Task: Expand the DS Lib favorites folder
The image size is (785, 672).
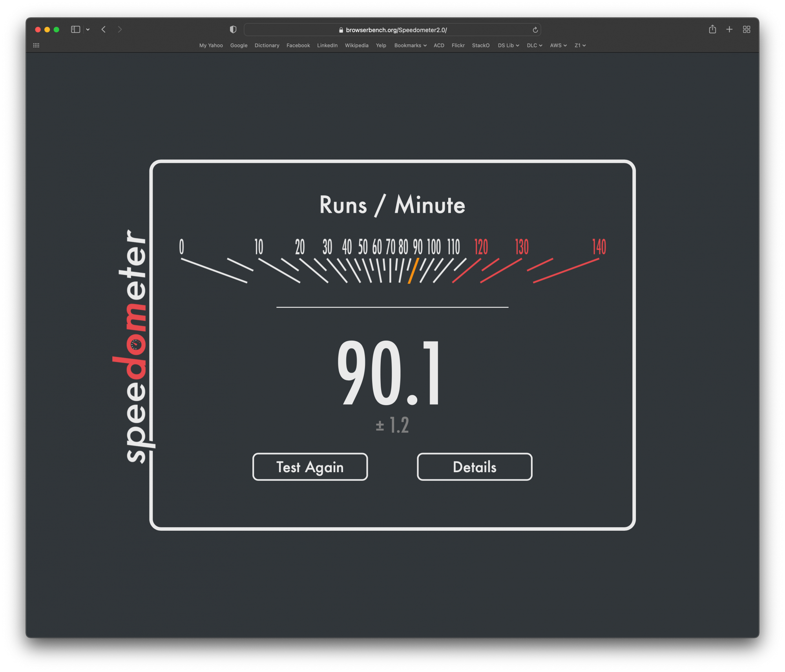Action: tap(508, 46)
